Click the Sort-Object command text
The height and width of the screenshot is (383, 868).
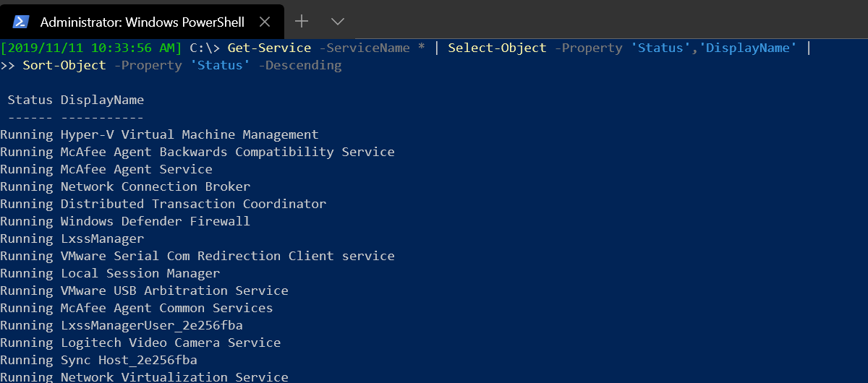coord(64,65)
